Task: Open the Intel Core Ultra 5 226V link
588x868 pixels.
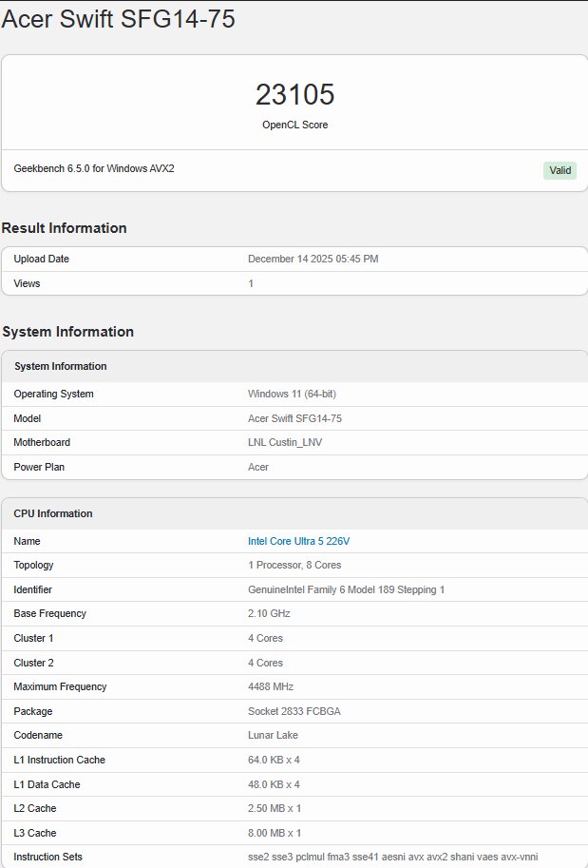Action: (x=298, y=541)
